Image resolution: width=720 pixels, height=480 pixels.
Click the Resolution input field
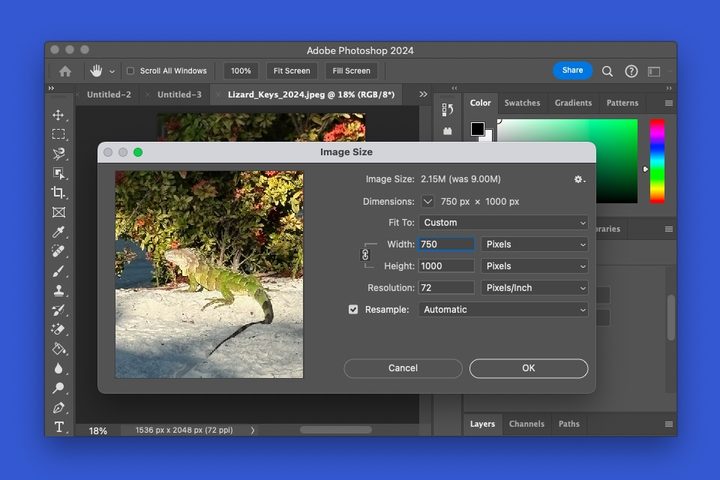[x=446, y=288]
